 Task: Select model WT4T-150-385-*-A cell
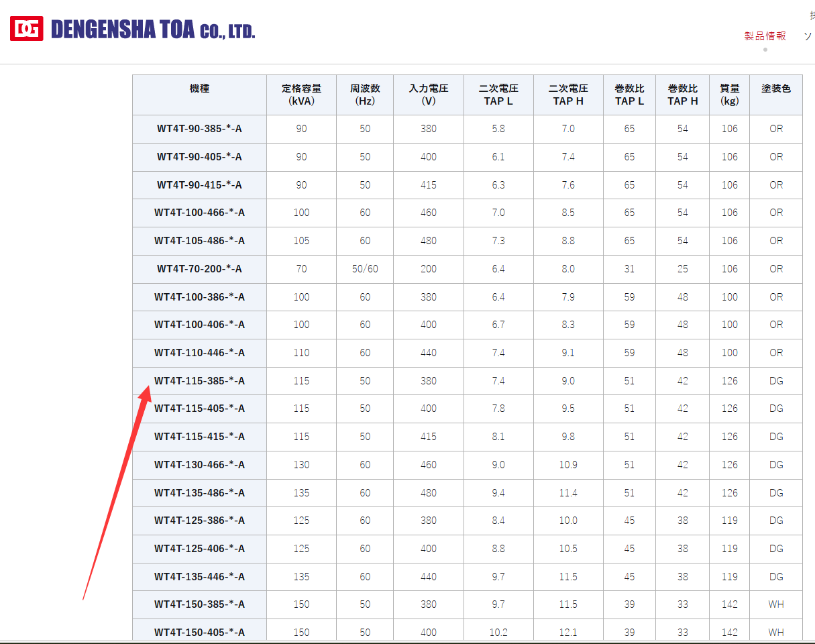click(x=199, y=604)
